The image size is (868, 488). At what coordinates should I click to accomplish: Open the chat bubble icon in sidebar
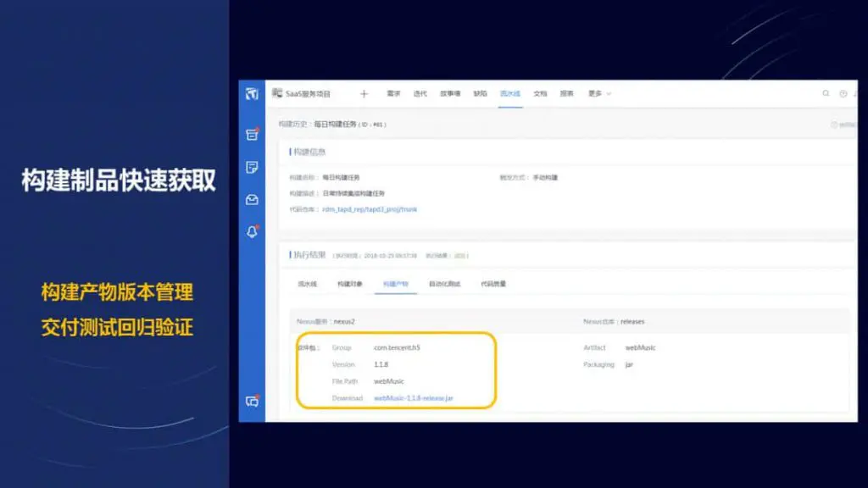tap(252, 401)
